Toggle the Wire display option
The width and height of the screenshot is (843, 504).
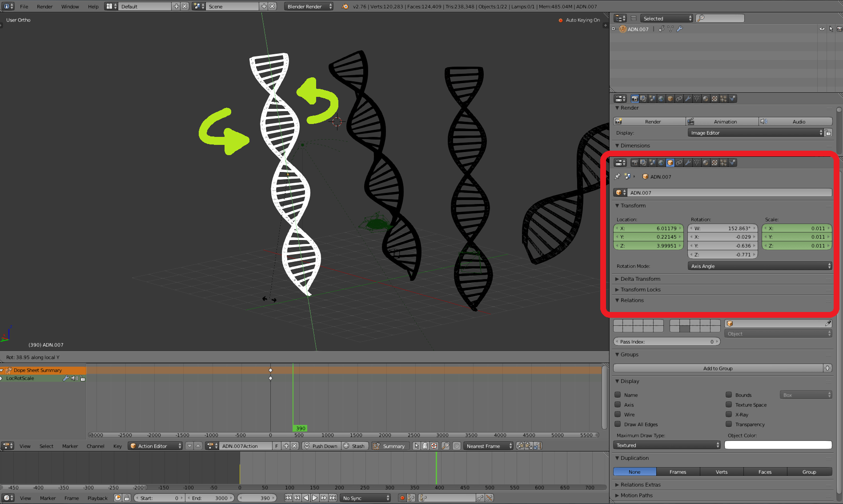point(618,414)
